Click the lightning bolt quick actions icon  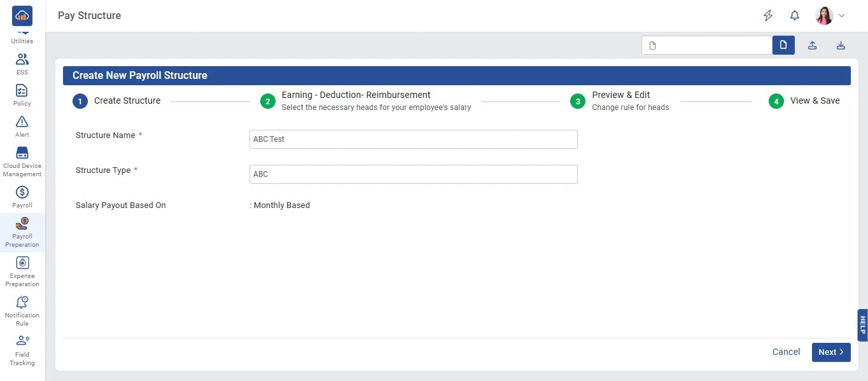768,16
